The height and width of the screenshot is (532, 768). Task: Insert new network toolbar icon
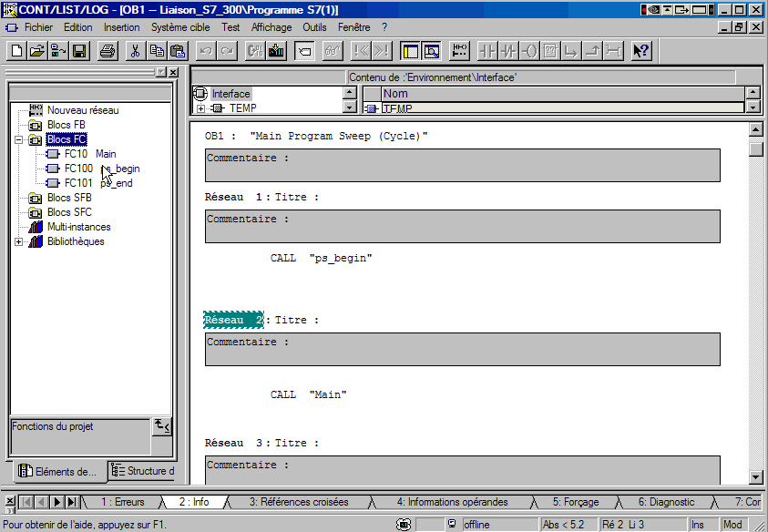tap(459, 51)
